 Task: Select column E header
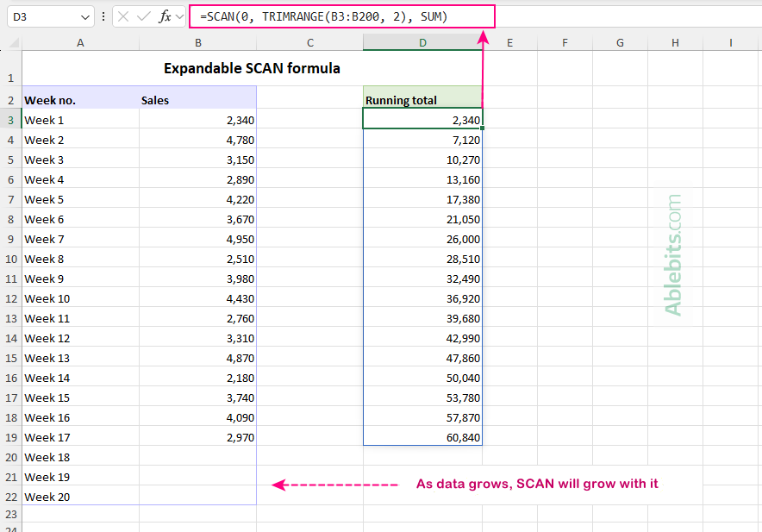(509, 43)
